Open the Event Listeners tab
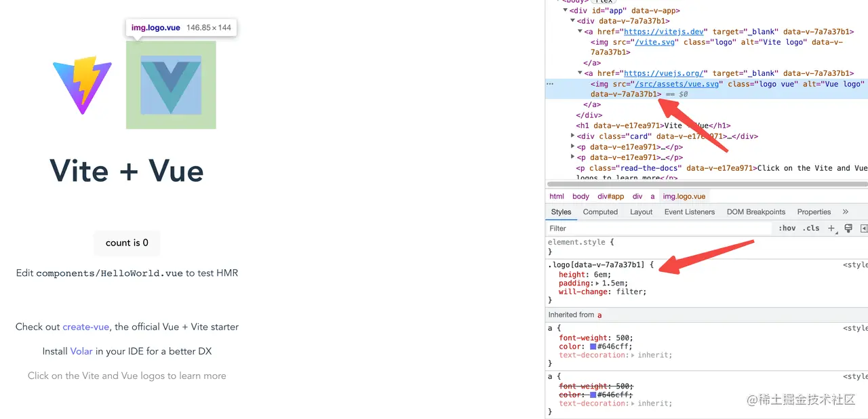 tap(689, 212)
